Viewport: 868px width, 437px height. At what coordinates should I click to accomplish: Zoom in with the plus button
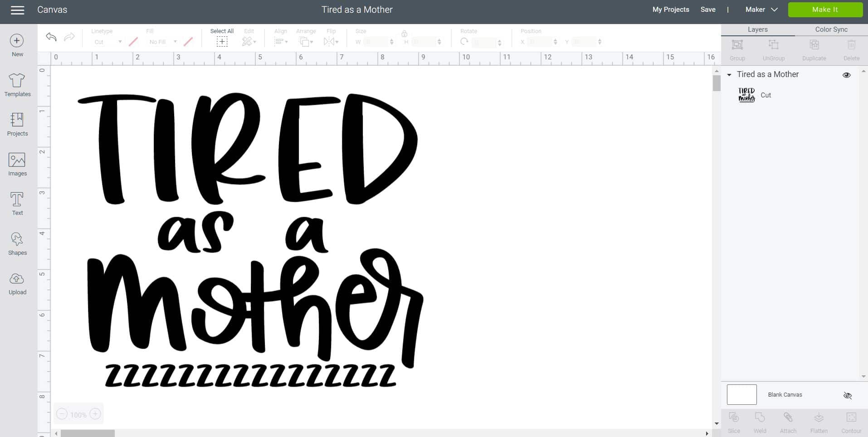(95, 414)
